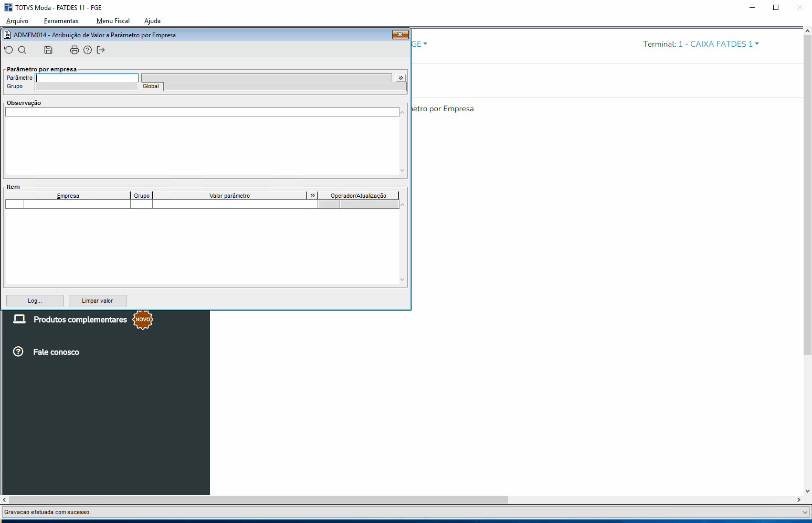Image resolution: width=812 pixels, height=523 pixels.
Task: Click Observação scrollbar down arrow
Action: (403, 170)
